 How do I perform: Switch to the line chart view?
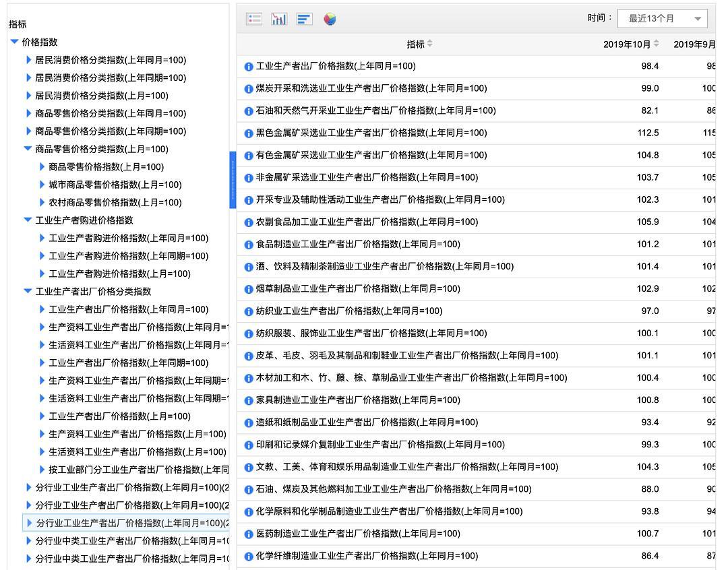(279, 18)
